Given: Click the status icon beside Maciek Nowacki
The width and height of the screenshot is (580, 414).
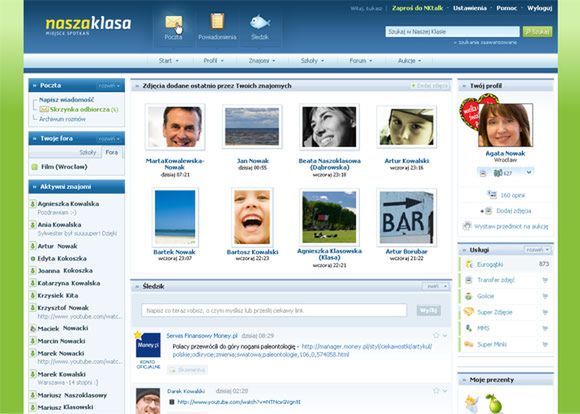Looking at the screenshot, I should click(33, 328).
